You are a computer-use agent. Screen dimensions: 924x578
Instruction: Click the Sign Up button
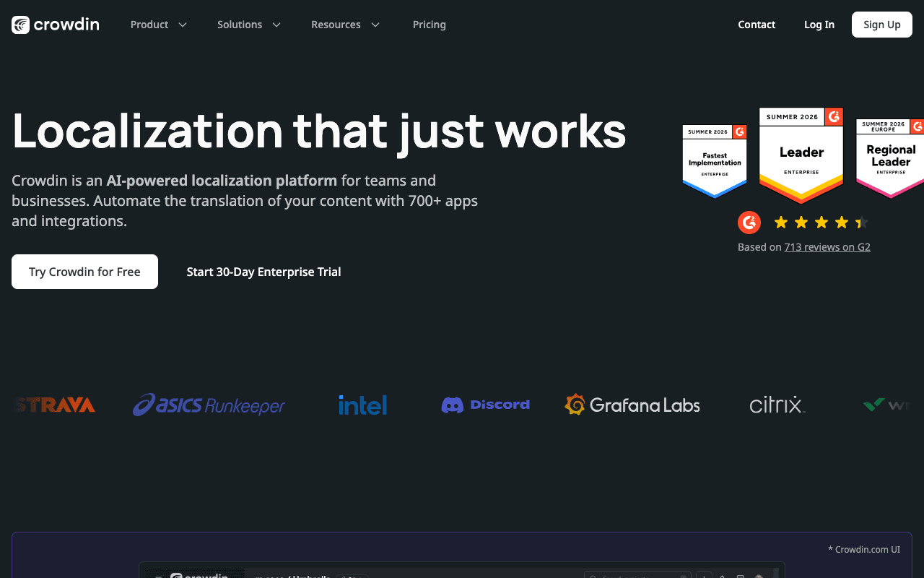pos(882,25)
